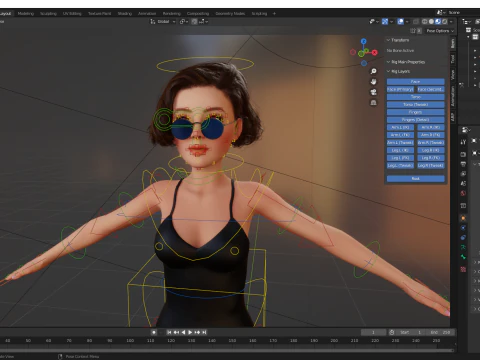Switch to the Animation workspace tab
480x360 pixels.
pyautogui.click(x=147, y=14)
